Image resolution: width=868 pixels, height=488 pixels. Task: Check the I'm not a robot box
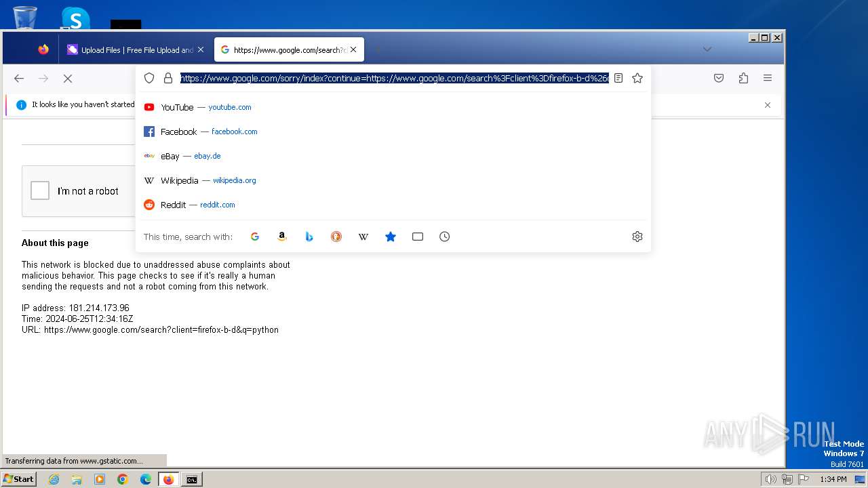(40, 191)
